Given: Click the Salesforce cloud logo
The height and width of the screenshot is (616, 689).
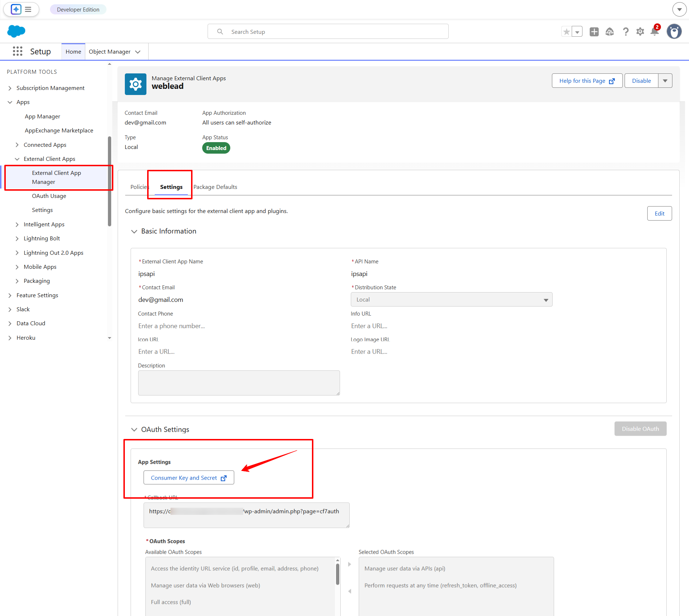Looking at the screenshot, I should click(x=16, y=31).
